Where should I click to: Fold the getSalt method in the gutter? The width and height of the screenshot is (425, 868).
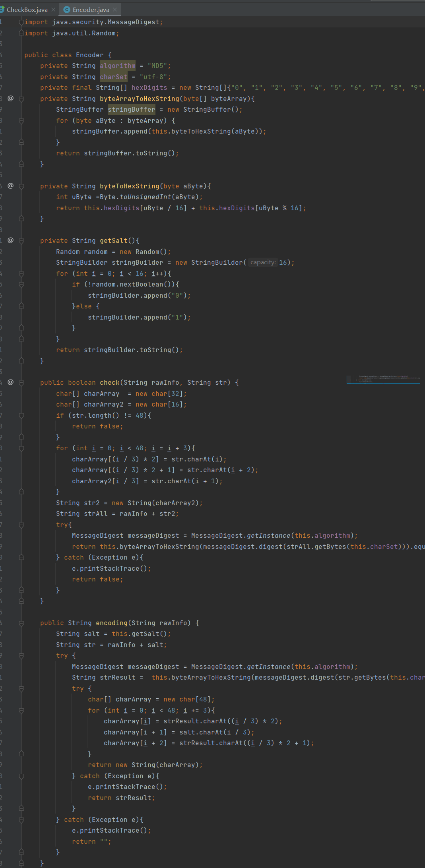click(21, 241)
